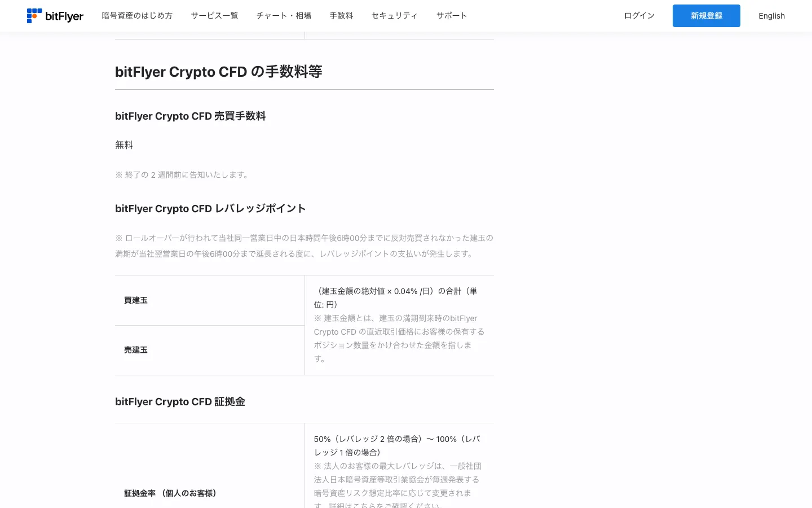Click the 新規登録 button

coord(707,16)
